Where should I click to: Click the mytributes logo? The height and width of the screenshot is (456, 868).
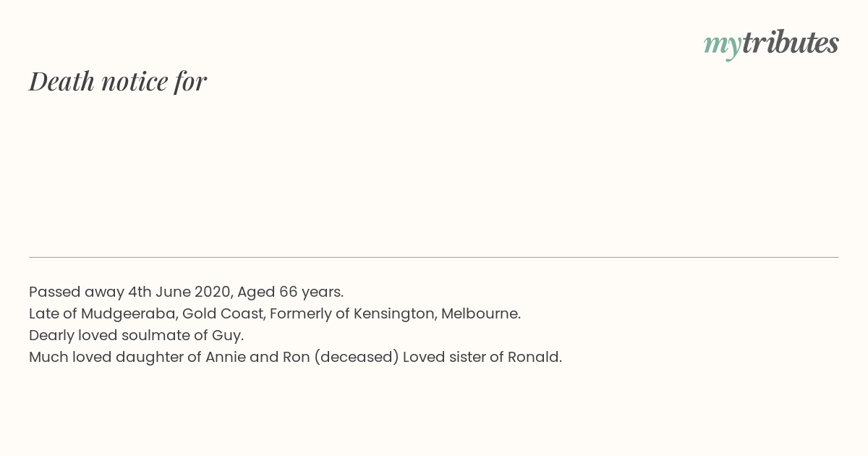click(x=771, y=43)
